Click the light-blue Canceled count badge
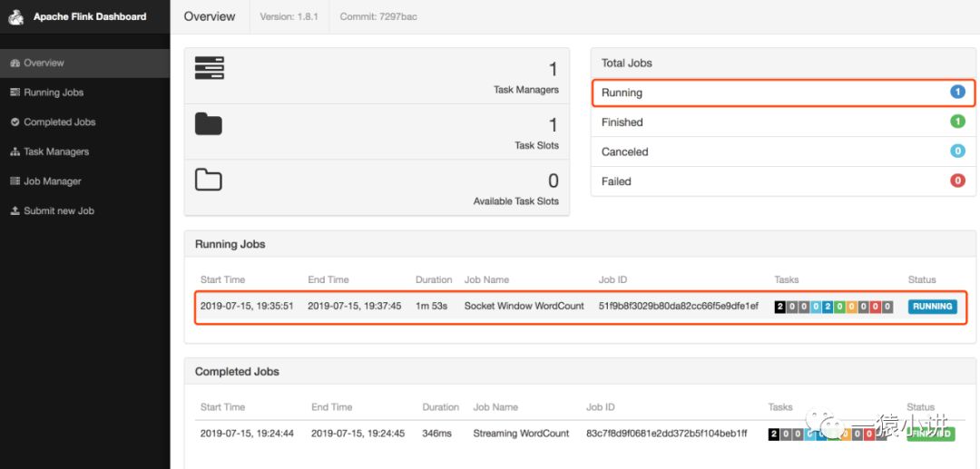The width and height of the screenshot is (980, 469). pyautogui.click(x=957, y=151)
